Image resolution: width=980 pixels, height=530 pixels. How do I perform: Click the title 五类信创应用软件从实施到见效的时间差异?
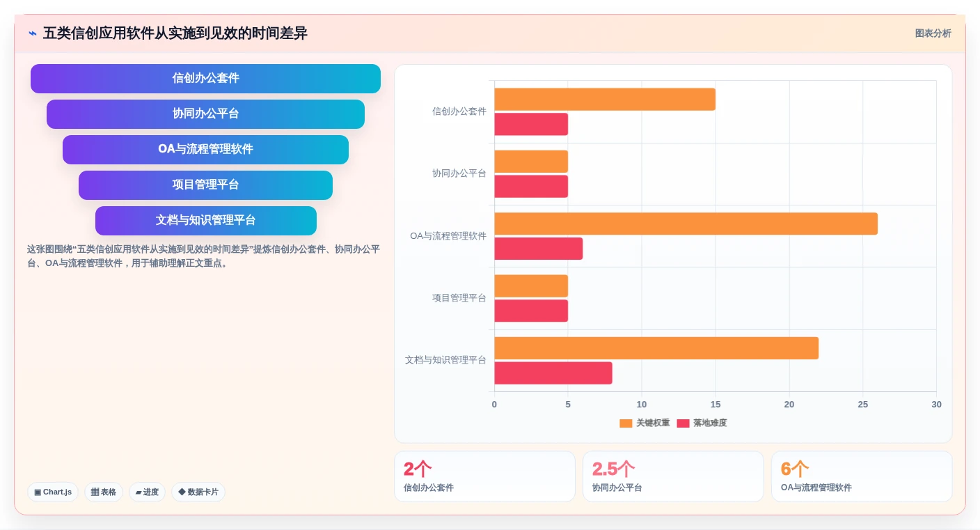click(x=175, y=33)
